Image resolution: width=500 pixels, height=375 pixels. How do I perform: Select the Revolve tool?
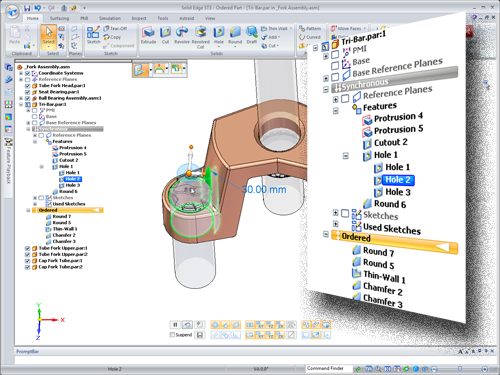point(182,35)
